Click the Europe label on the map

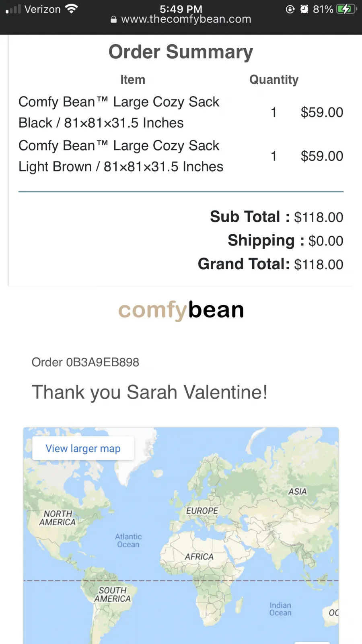(202, 510)
